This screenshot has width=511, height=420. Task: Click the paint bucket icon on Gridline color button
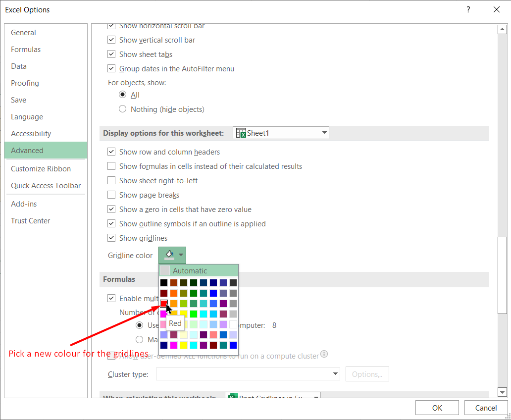[x=168, y=255]
